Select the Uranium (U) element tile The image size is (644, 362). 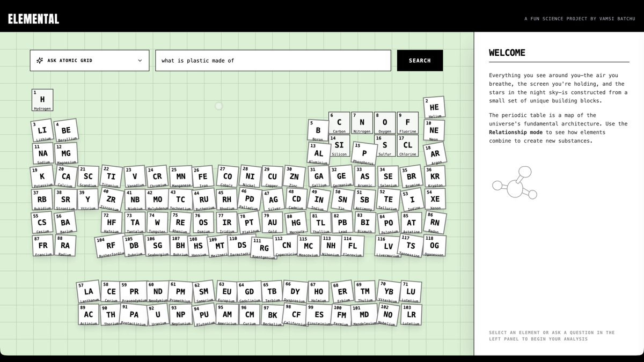[x=158, y=315]
